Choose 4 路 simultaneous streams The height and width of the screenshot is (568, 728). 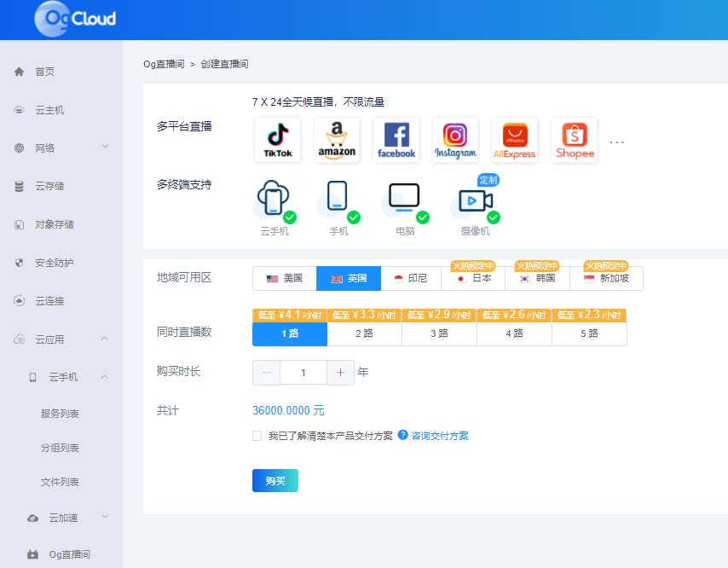coord(514,333)
